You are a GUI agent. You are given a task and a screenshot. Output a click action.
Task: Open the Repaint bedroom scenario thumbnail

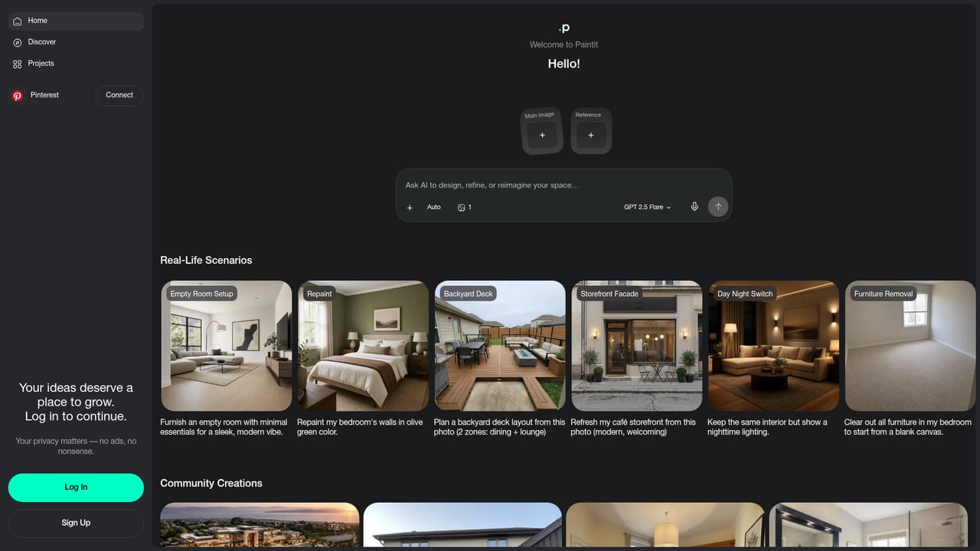click(363, 346)
